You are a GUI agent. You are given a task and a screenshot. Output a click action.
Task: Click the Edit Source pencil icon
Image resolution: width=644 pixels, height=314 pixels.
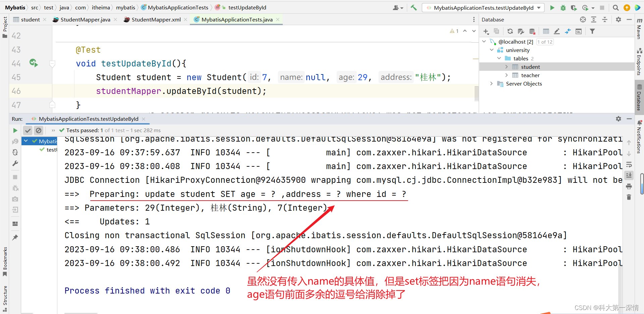pos(557,31)
